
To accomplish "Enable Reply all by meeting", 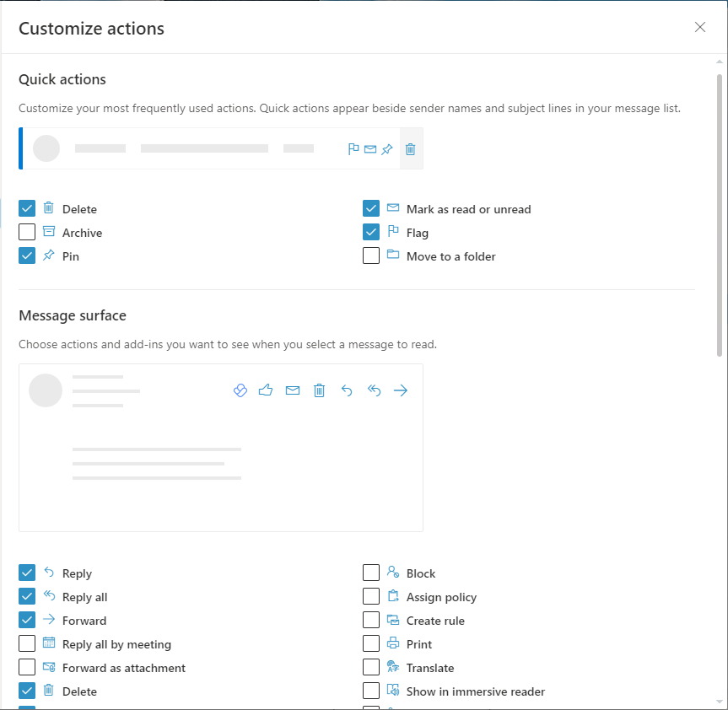I will point(26,644).
